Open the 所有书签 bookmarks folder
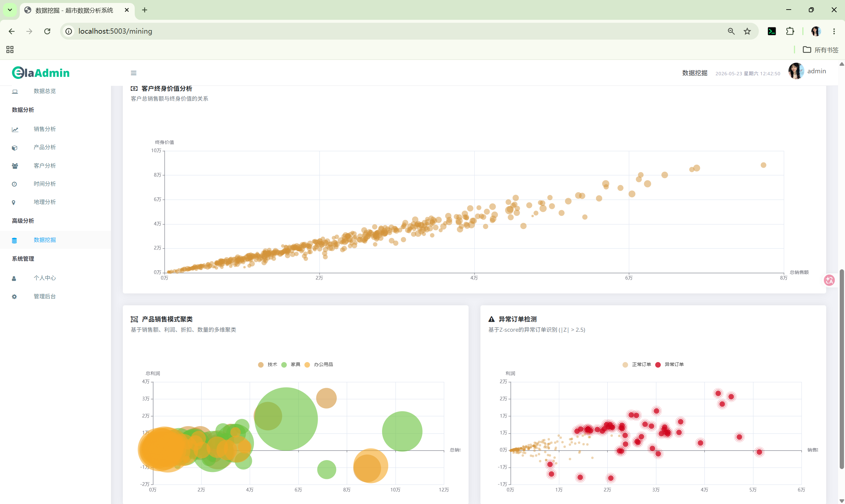845x504 pixels. pos(821,50)
